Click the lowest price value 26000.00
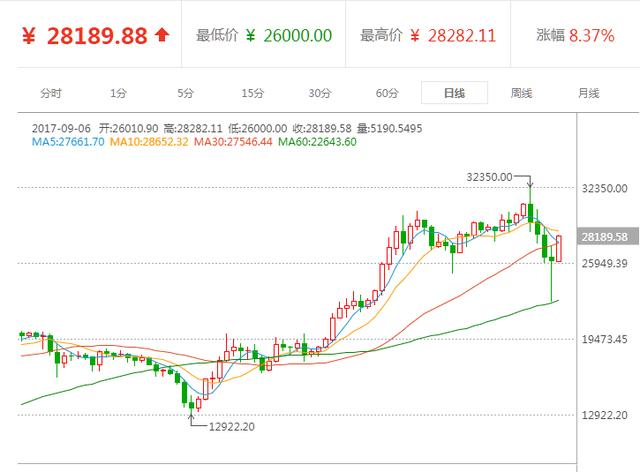640x472 pixels. pyautogui.click(x=298, y=36)
